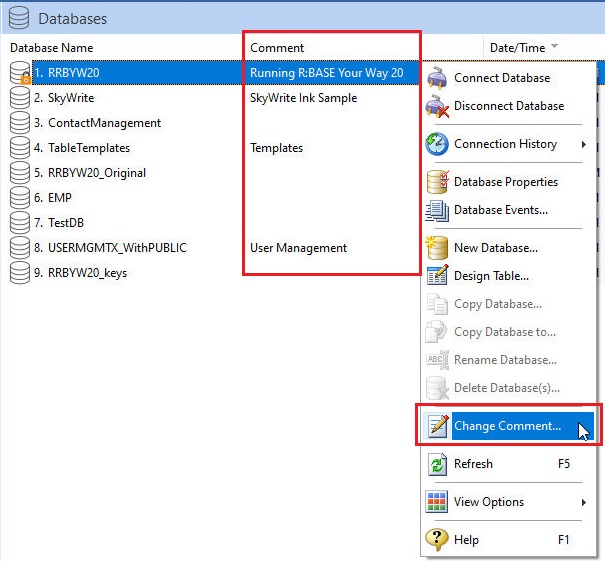This screenshot has height=561, width=605.
Task: Choose Help F1 menu entry
Action: click(509, 539)
